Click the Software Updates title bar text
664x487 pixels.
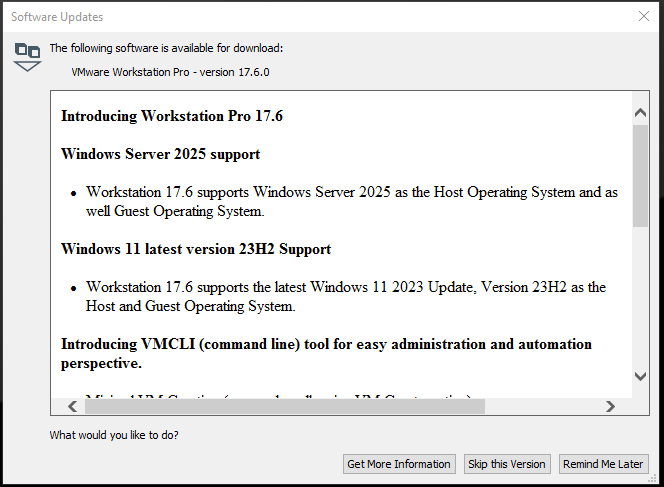point(57,17)
